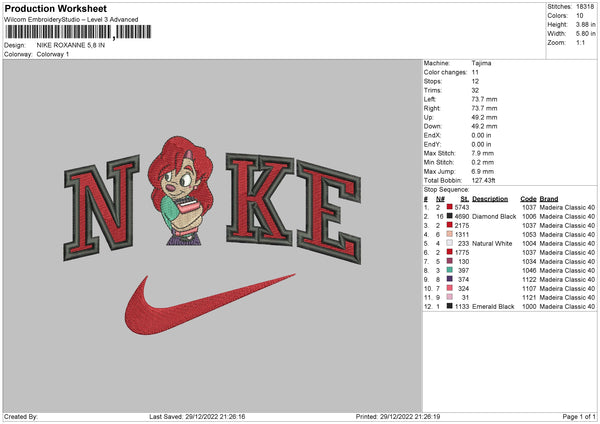Select the Emerald Black description text
Viewport: 600px width, 424px height.
(493, 307)
